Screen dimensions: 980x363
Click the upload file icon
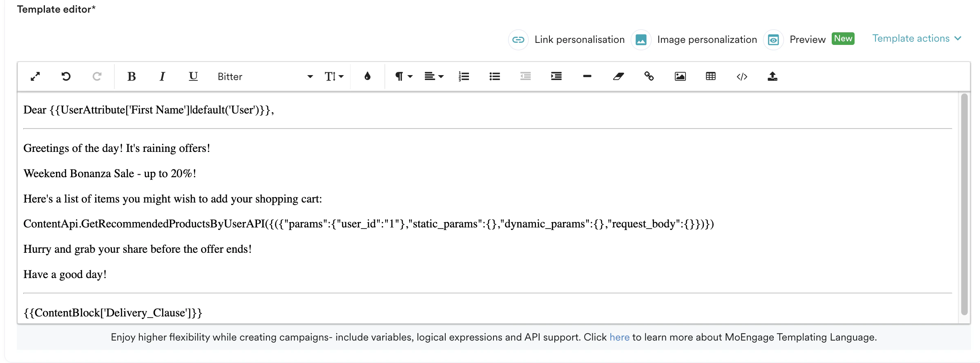coord(772,76)
